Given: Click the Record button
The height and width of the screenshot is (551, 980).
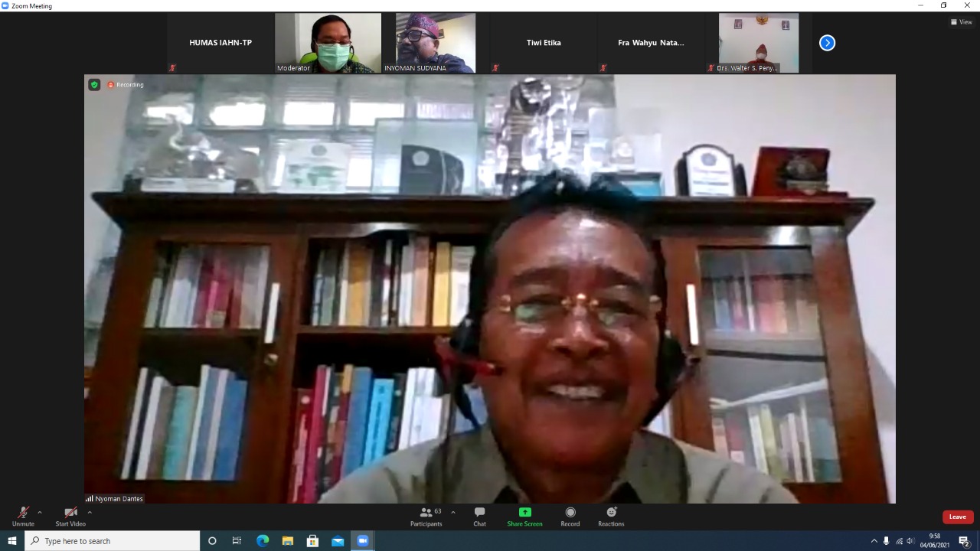Looking at the screenshot, I should coord(570,517).
